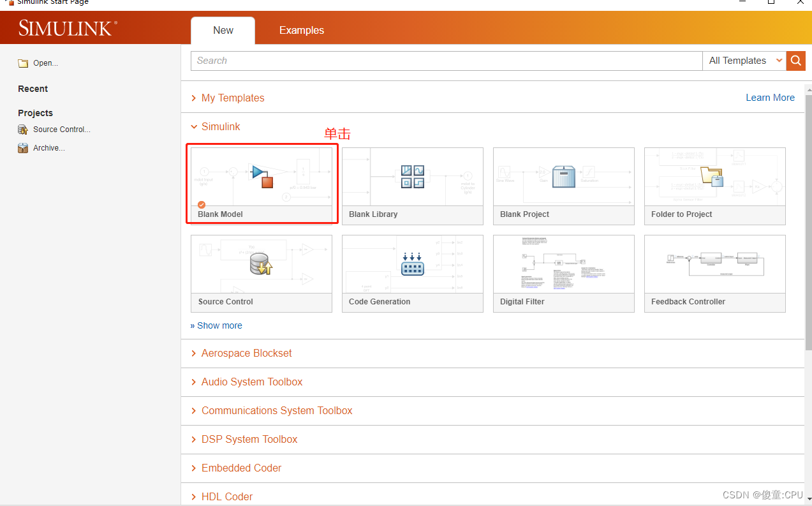Viewport: 812px width, 506px height.
Task: Click the vertical scrollbar on the right
Action: click(x=808, y=221)
